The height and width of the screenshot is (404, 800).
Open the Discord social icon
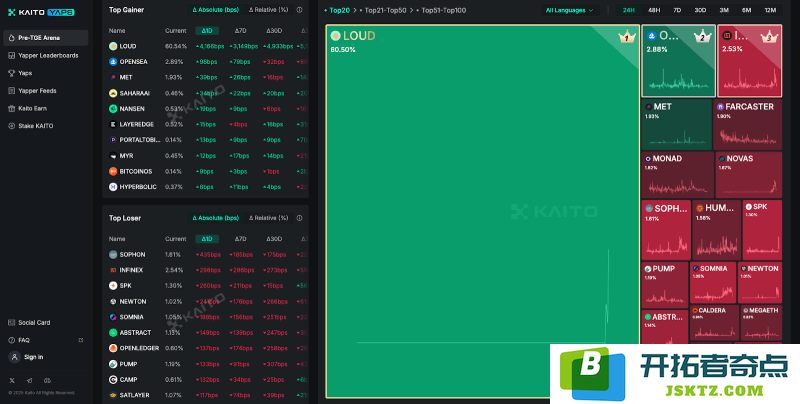point(47,381)
